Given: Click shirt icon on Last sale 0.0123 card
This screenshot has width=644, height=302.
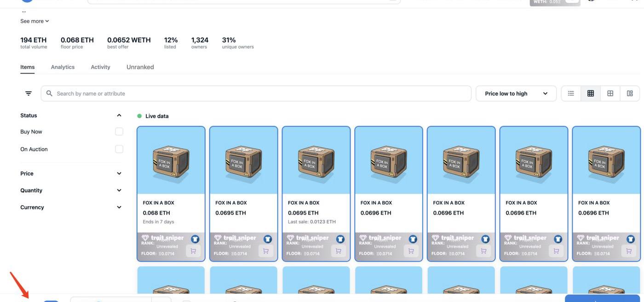Looking at the screenshot, I should pos(340,239).
